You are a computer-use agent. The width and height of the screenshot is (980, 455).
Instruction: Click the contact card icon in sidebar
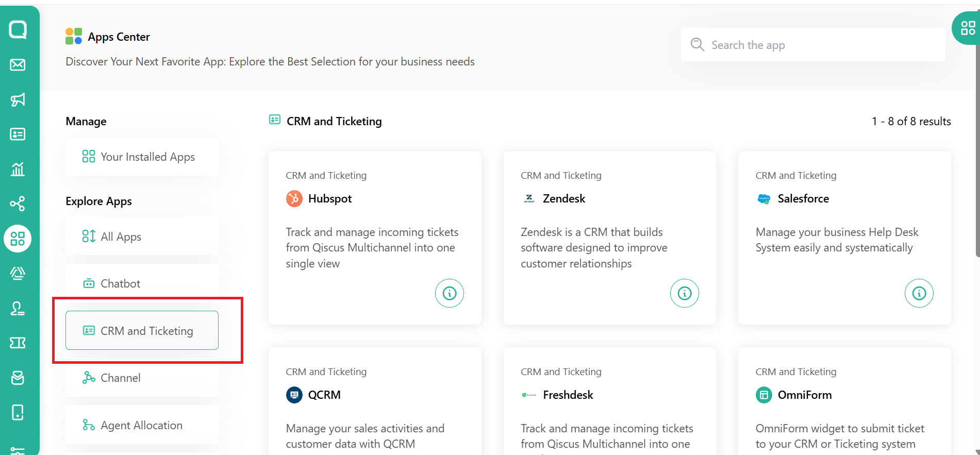pos(18,134)
